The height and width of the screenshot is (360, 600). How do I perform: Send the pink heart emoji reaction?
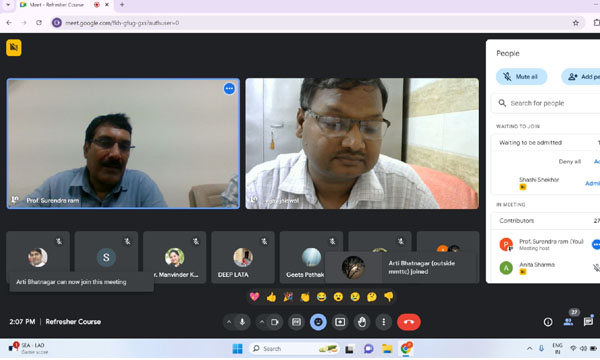click(254, 297)
